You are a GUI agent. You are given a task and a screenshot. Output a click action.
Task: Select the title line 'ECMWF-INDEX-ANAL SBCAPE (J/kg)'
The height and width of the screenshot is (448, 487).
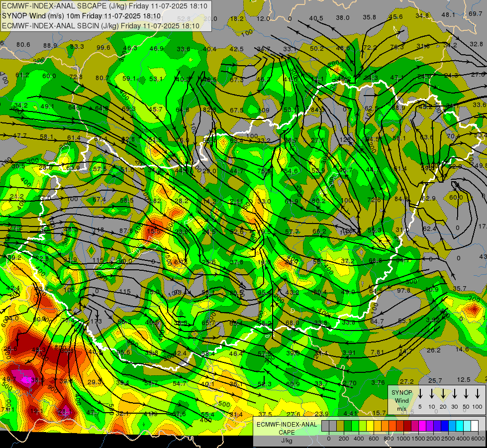(x=104, y=6)
